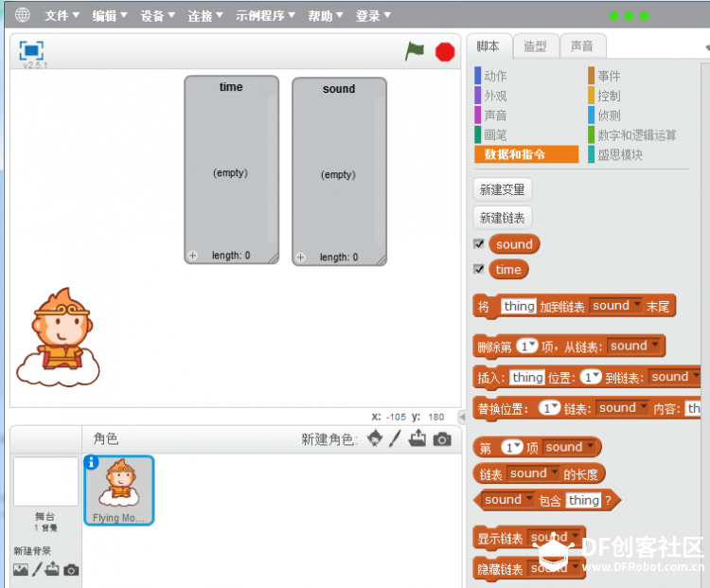Collapse stage pane arrow next to coordinates
Viewport: 710px width, 588px height.
coord(462,417)
